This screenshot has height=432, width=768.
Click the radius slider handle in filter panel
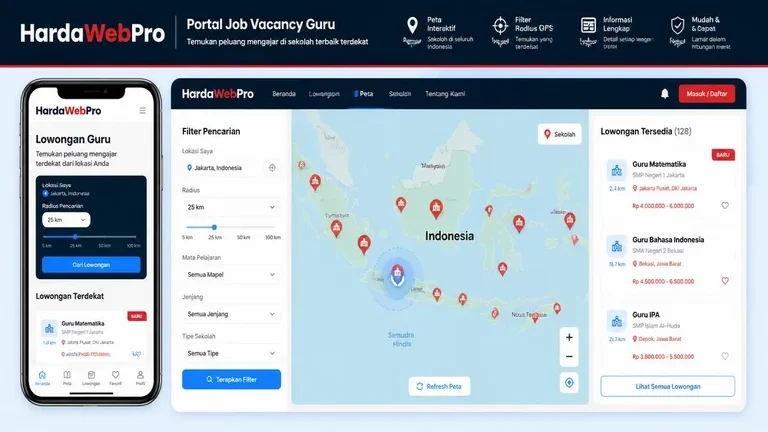214,227
